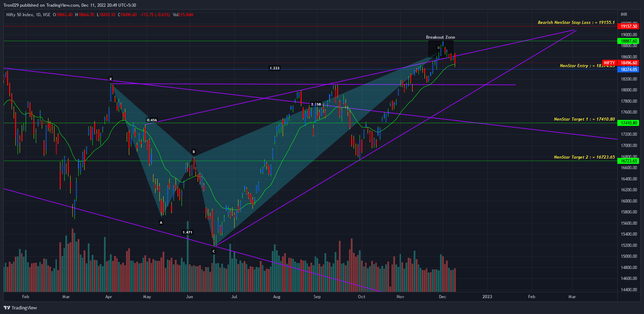Select the 1.233 ratio label
The width and height of the screenshot is (644, 314).
click(275, 68)
